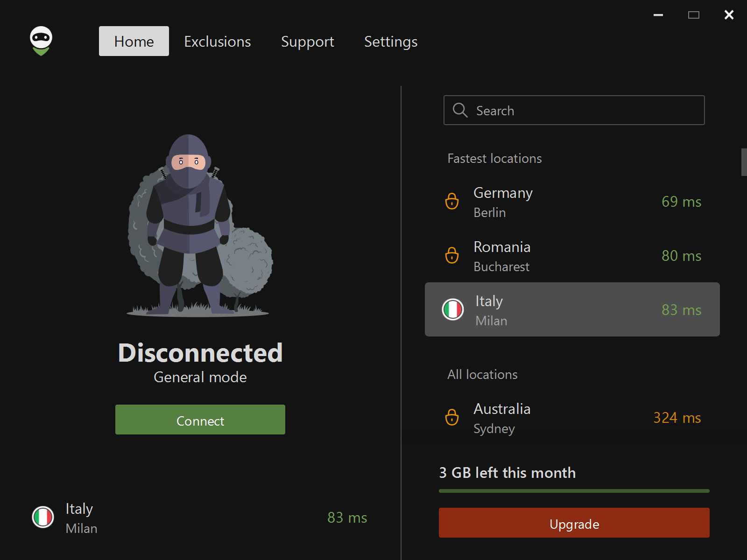Select the highlighted Italy Milan server

coord(572,309)
